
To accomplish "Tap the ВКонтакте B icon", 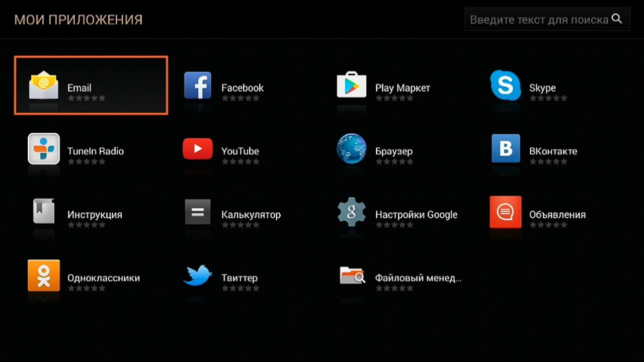I will click(506, 149).
